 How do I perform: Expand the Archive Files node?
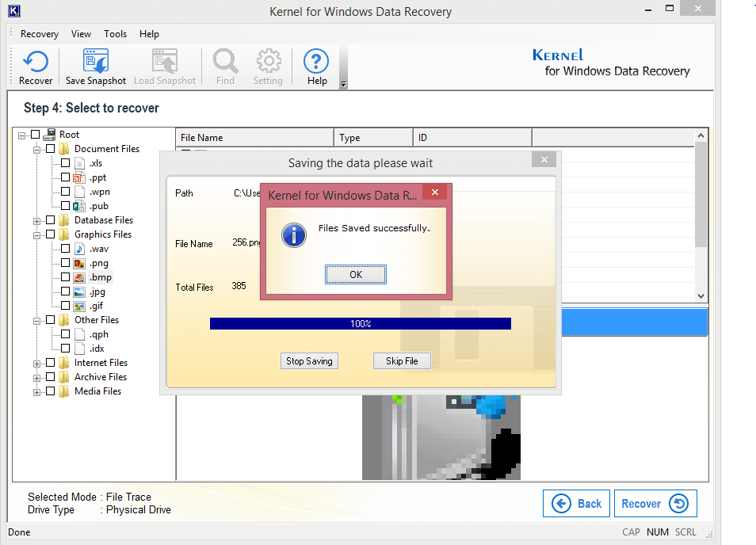[36, 379]
